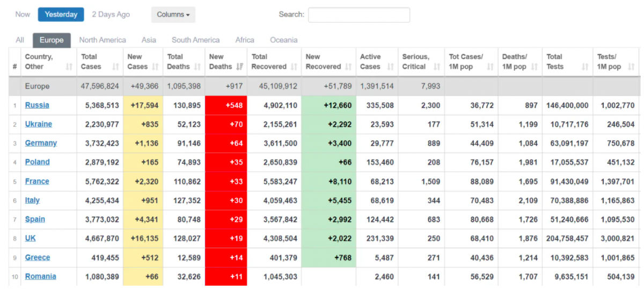Click France's Tot Cases/1M pop 88,089

(x=481, y=181)
